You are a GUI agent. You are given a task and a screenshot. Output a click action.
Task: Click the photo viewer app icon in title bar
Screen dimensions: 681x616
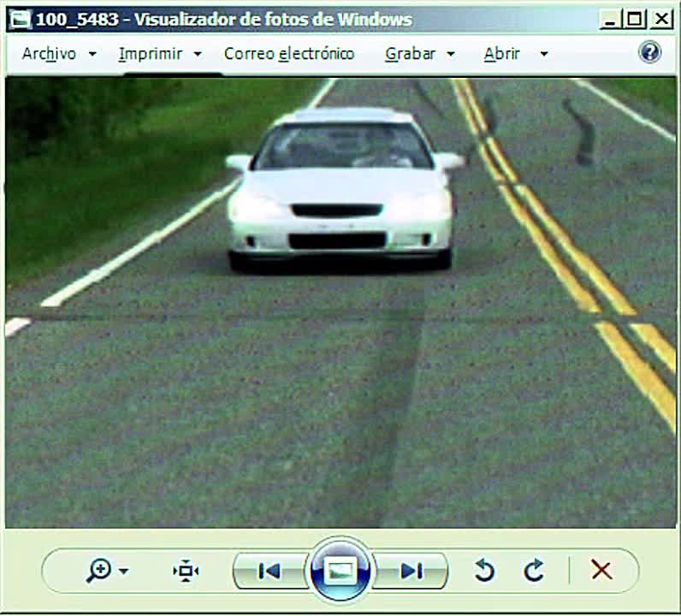click(21, 20)
